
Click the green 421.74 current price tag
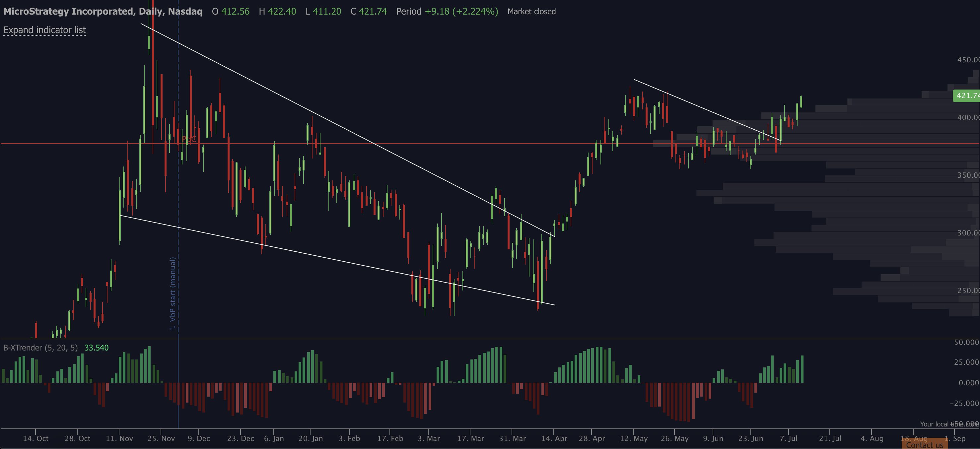(966, 96)
